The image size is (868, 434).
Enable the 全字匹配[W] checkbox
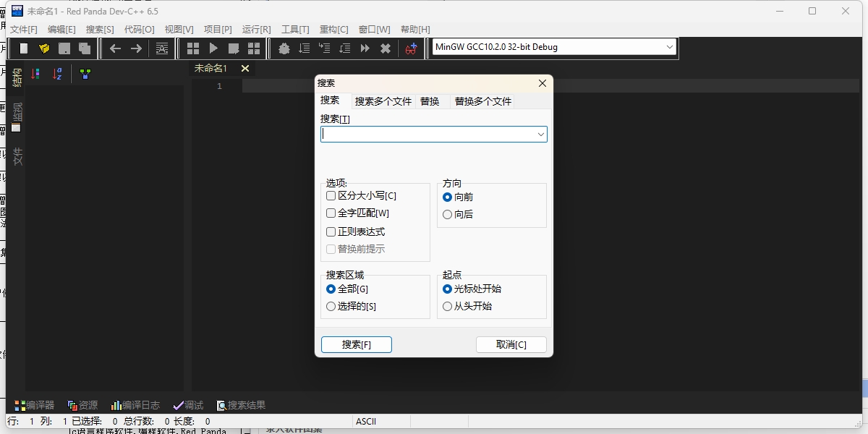tap(331, 213)
